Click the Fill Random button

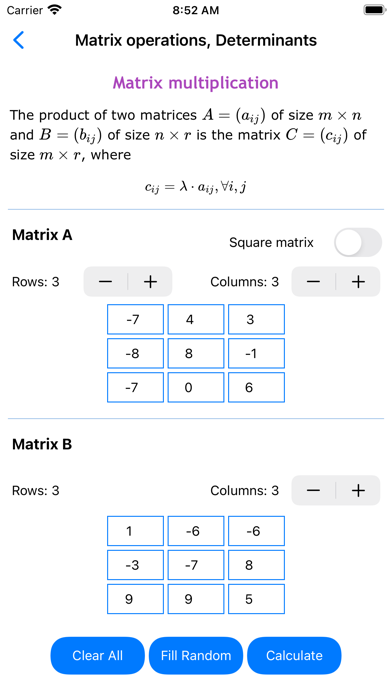click(196, 656)
